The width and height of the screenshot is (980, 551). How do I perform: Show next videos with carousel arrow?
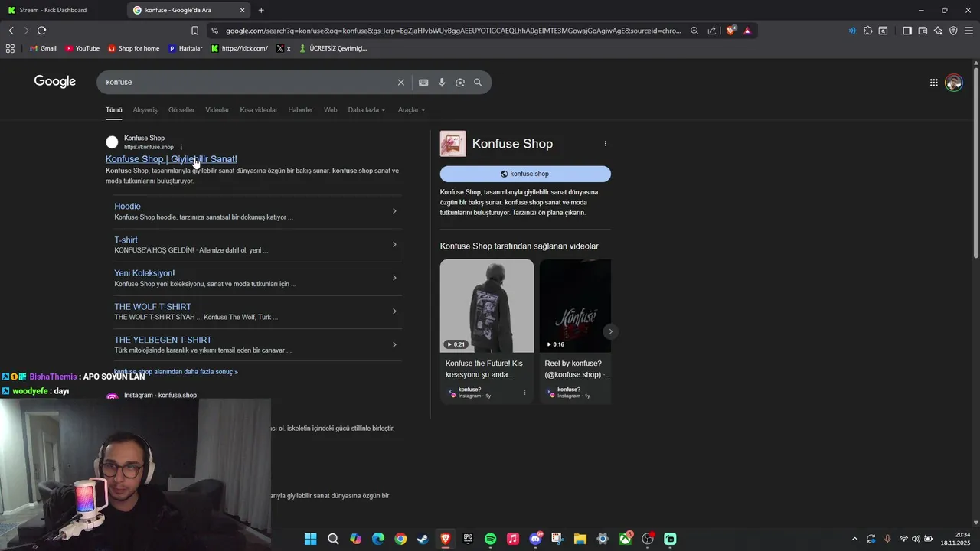610,331
